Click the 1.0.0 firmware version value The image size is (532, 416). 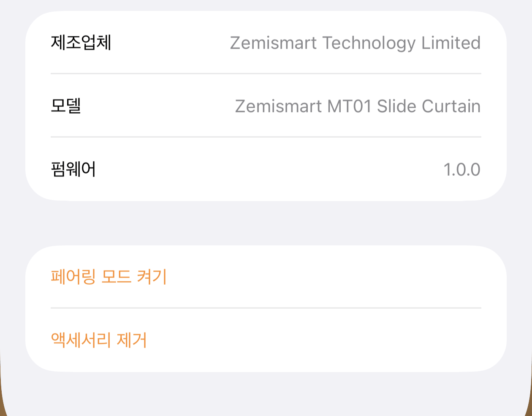[462, 170]
